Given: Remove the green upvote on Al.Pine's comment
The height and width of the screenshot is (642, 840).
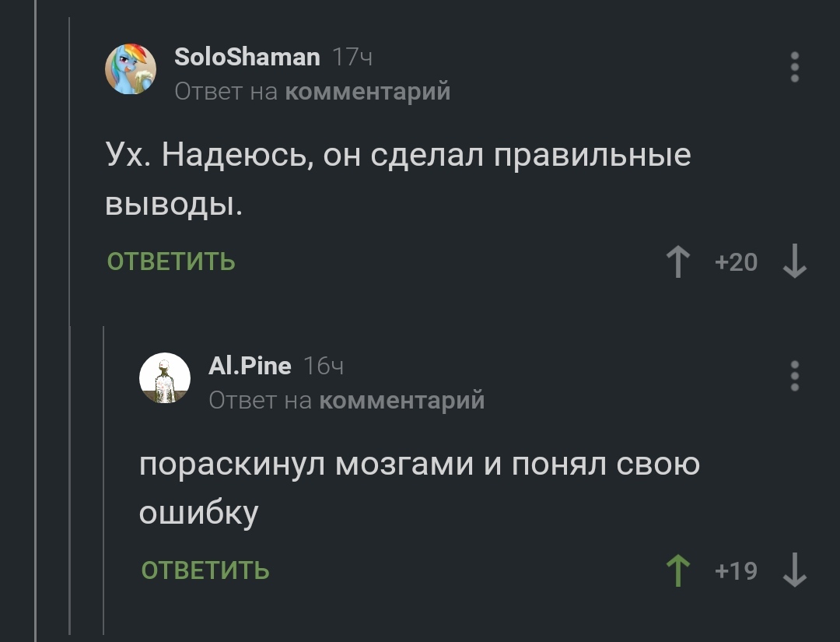Looking at the screenshot, I should coord(679,570).
